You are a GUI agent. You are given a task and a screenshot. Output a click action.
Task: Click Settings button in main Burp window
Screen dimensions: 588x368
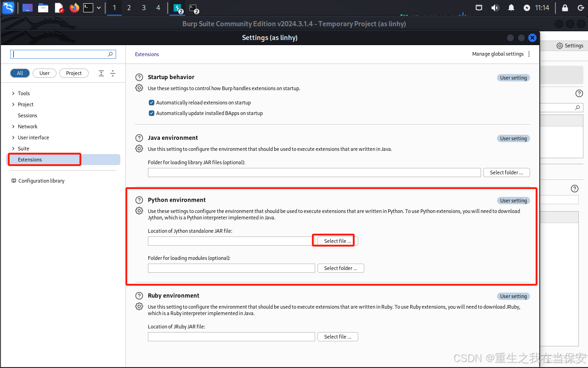[x=570, y=46]
